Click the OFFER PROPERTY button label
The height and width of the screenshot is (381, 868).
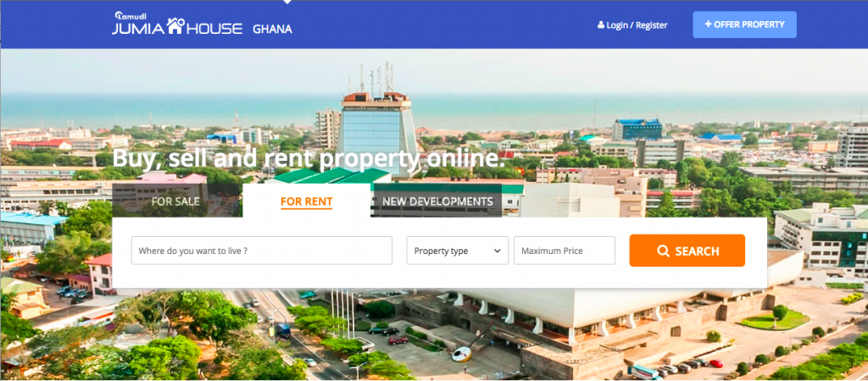[x=749, y=25]
